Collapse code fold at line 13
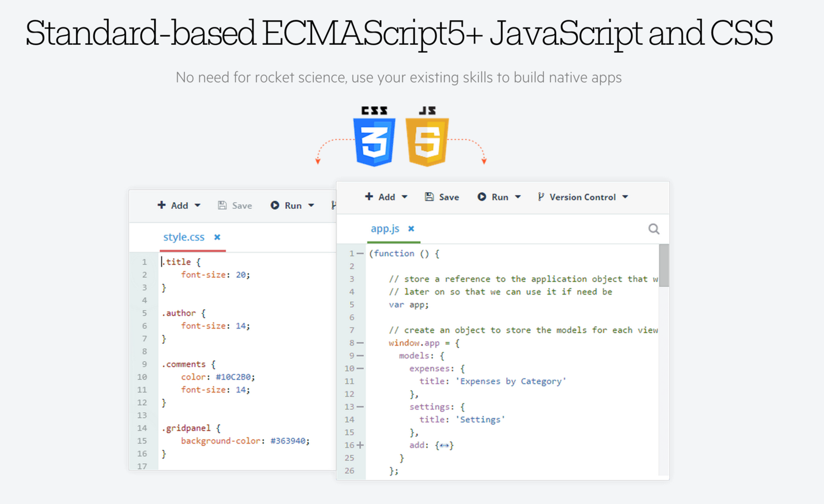Screen dimensions: 824x504 click(360, 407)
